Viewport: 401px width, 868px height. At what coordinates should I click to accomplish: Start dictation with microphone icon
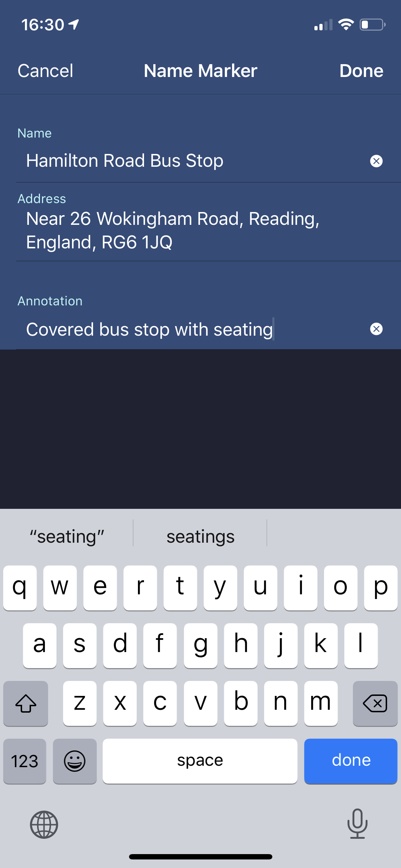(357, 824)
